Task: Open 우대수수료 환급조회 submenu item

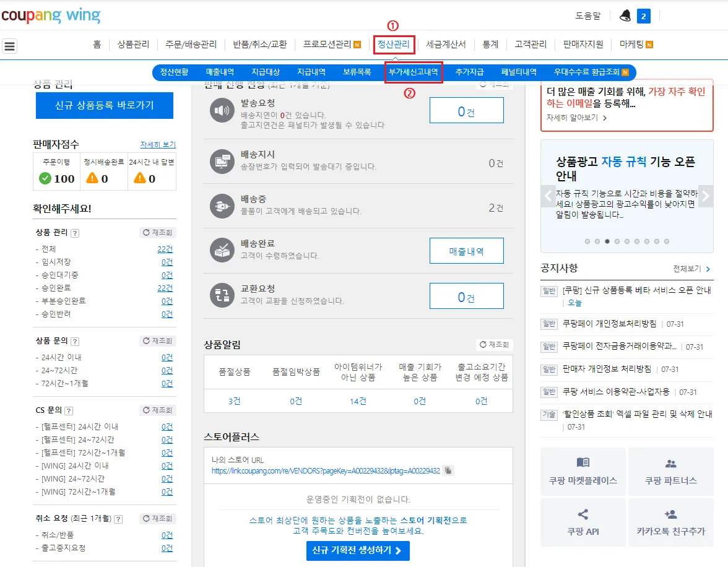Action: pos(591,72)
